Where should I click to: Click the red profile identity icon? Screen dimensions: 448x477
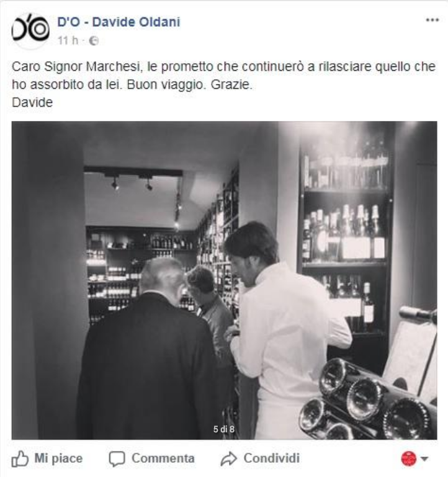coord(408,458)
